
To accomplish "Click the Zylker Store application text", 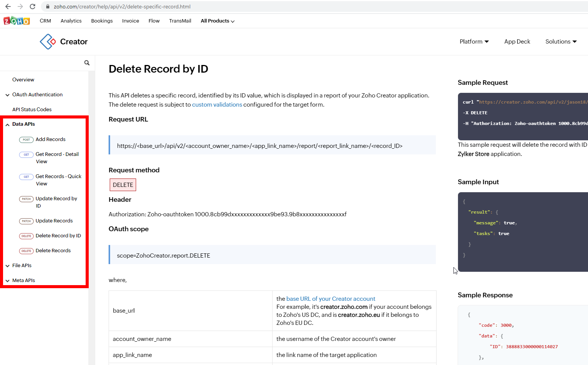I will tap(489, 154).
